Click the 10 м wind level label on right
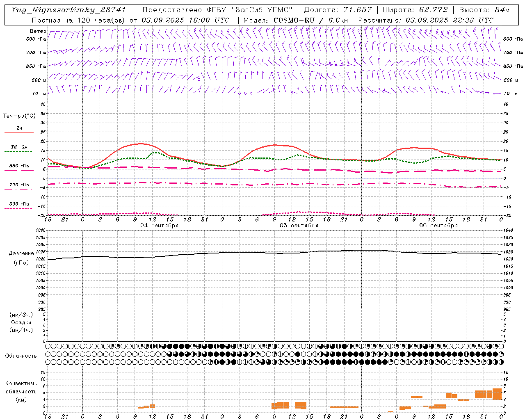 [x=510, y=94]
